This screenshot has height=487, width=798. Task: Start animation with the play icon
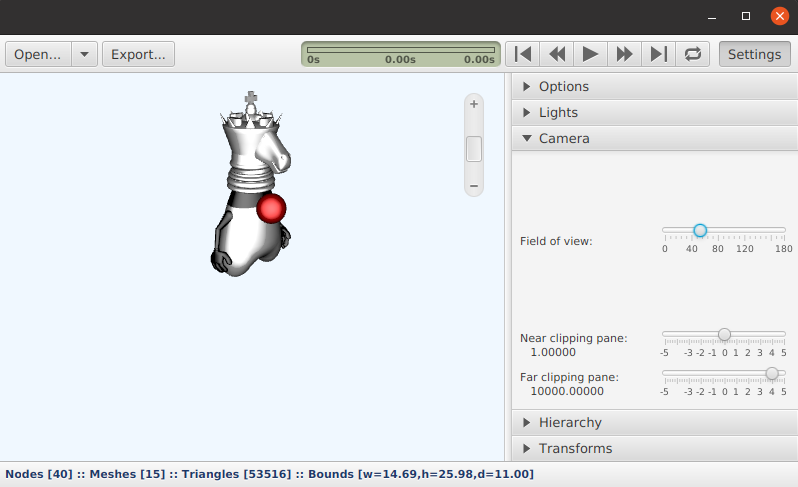pos(590,54)
